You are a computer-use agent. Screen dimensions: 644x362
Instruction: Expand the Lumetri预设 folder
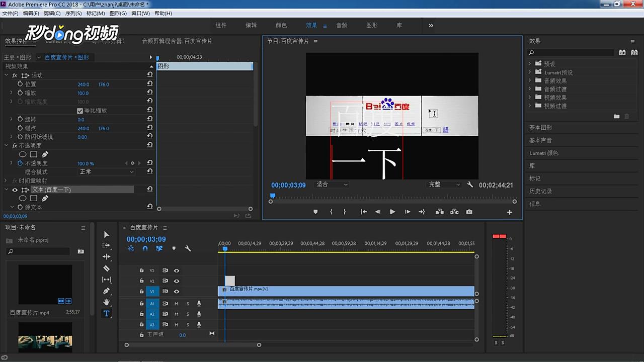tap(530, 72)
